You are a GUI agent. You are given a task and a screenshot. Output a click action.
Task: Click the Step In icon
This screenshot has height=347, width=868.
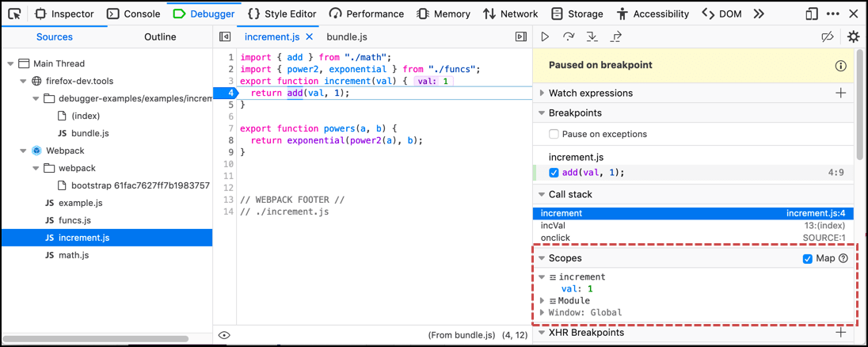coord(592,37)
